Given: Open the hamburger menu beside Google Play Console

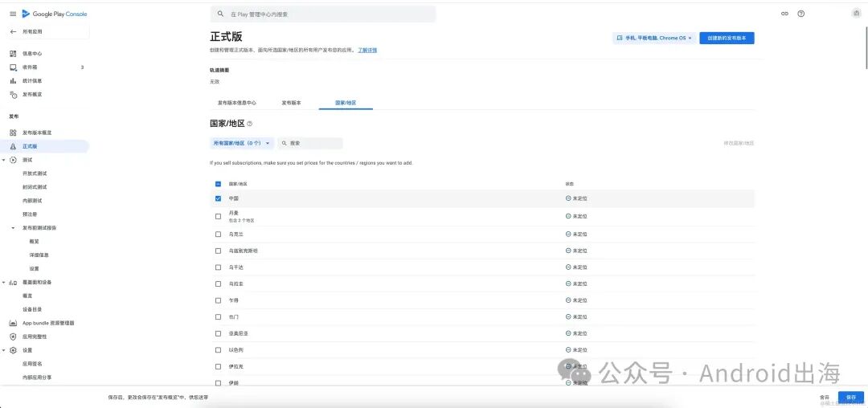Looking at the screenshot, I should [14, 14].
